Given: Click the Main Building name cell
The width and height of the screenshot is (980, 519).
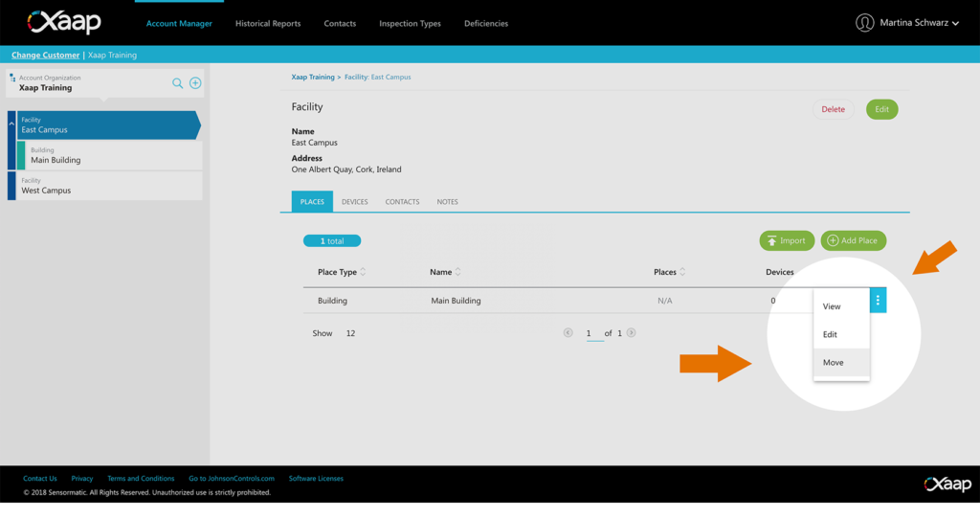Looking at the screenshot, I should tap(456, 301).
